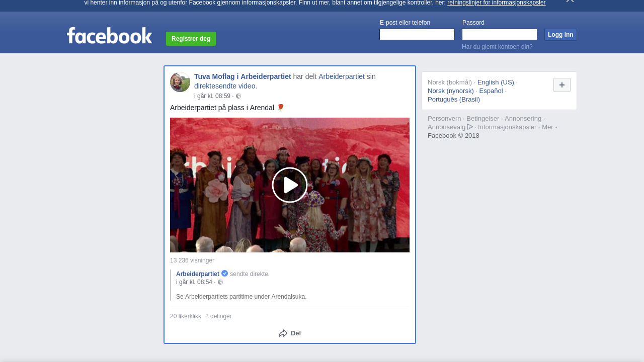
Task: Open the direktesendte video link
Action: 225,86
